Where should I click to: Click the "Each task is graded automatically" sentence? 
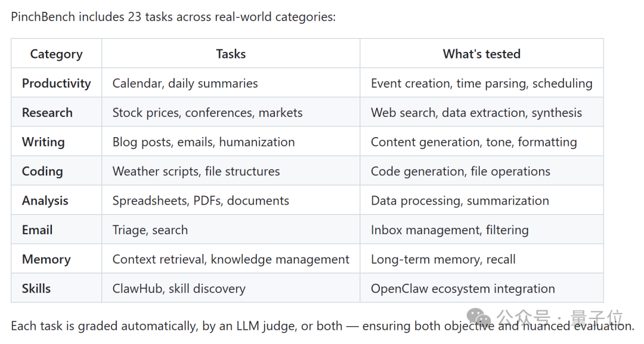[x=239, y=326]
